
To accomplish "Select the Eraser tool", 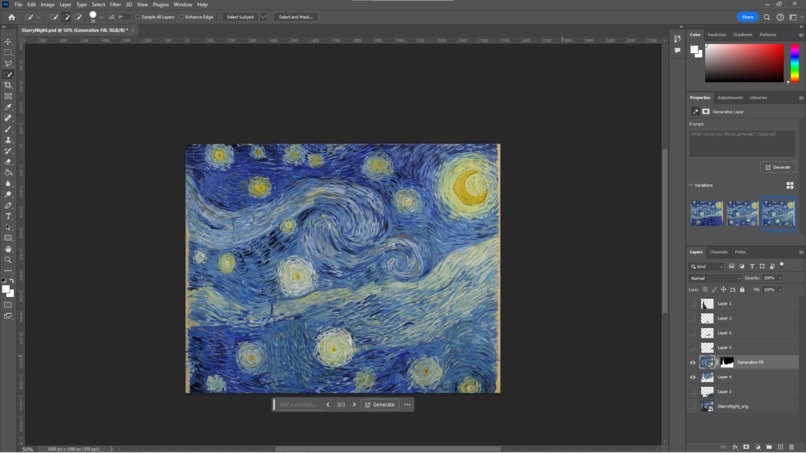I will pyautogui.click(x=8, y=161).
